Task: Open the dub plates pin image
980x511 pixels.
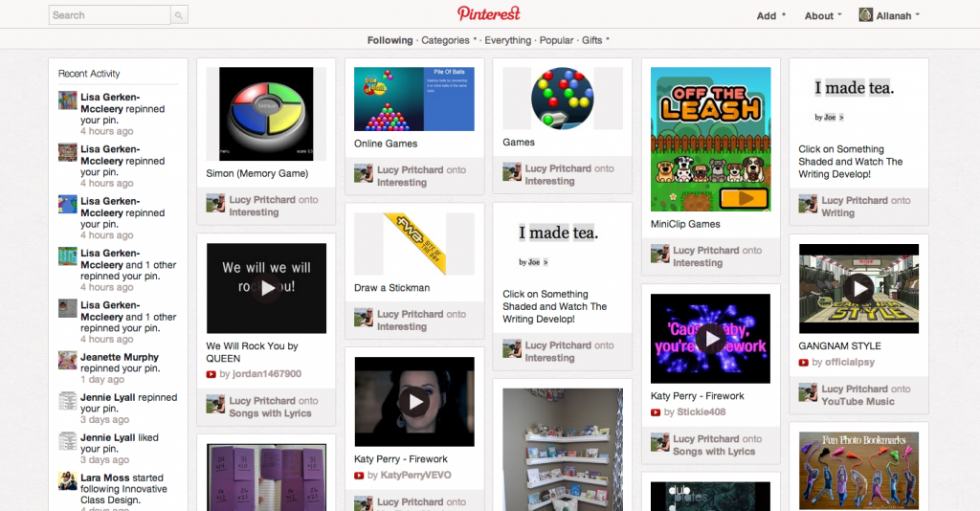Action: point(711,497)
